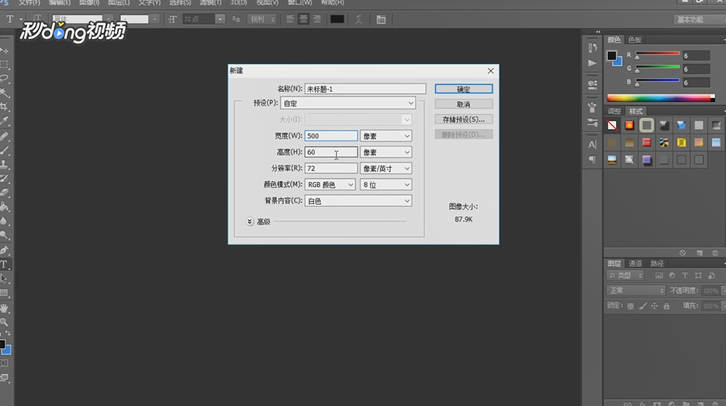The width and height of the screenshot is (726, 406).
Task: Select the Magic Wand tool
Action: 5,92
